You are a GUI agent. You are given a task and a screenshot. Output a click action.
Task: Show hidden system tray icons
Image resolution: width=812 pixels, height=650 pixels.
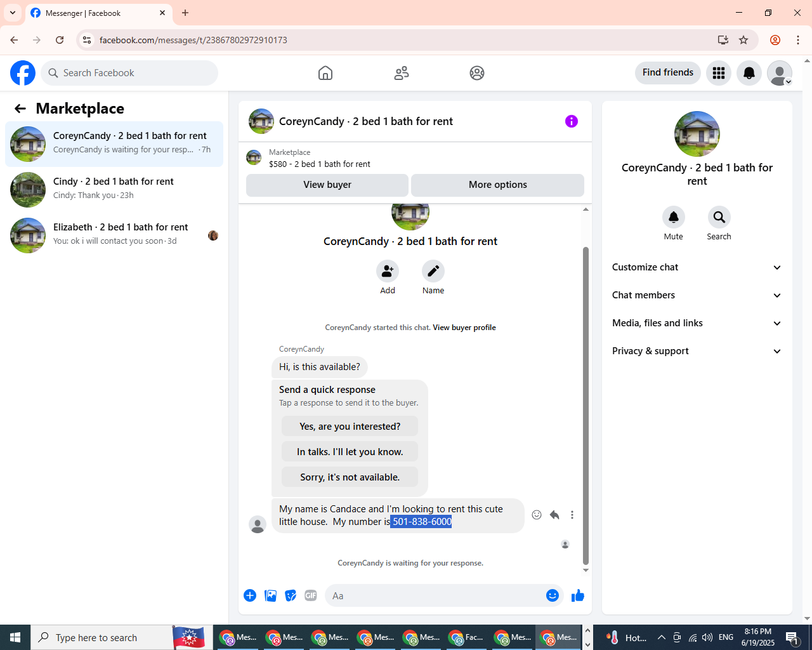662,637
